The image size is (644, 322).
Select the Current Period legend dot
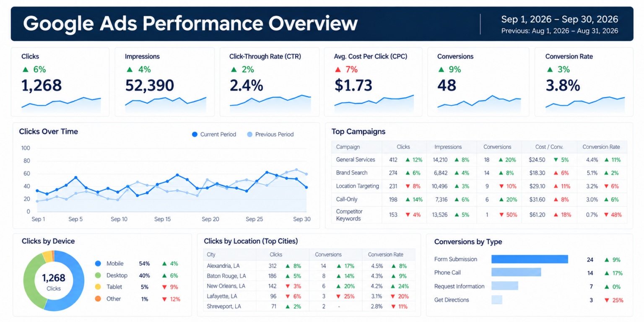coord(195,135)
